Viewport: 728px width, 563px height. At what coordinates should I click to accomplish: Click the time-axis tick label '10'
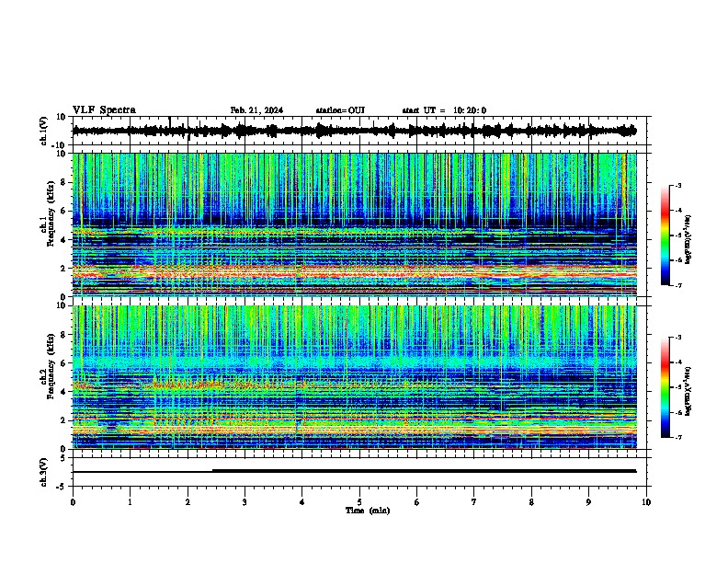[646, 502]
